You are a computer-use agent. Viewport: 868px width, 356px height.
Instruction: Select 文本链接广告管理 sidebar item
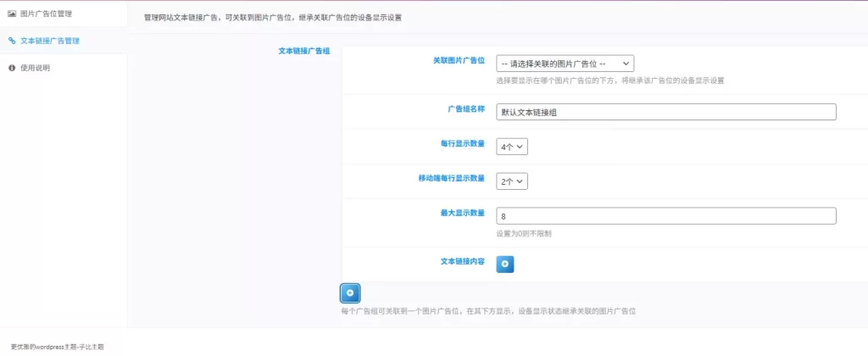(64, 41)
